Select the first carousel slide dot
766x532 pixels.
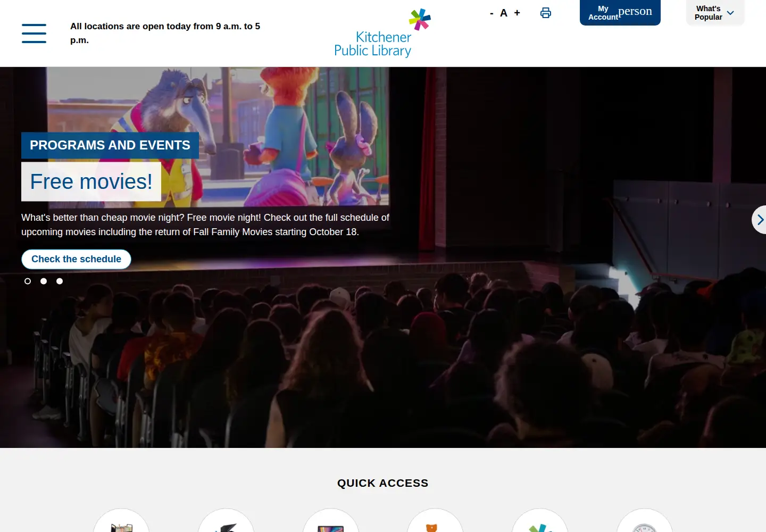tap(28, 281)
